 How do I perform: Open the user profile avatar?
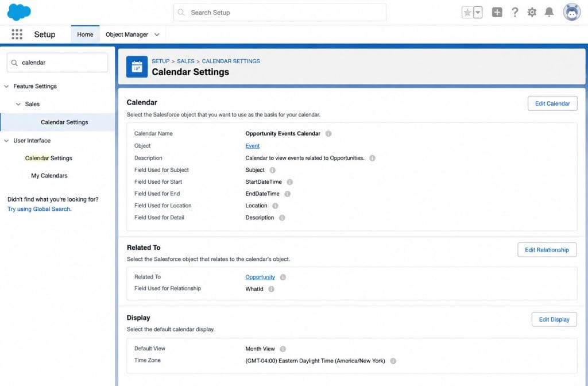(571, 13)
